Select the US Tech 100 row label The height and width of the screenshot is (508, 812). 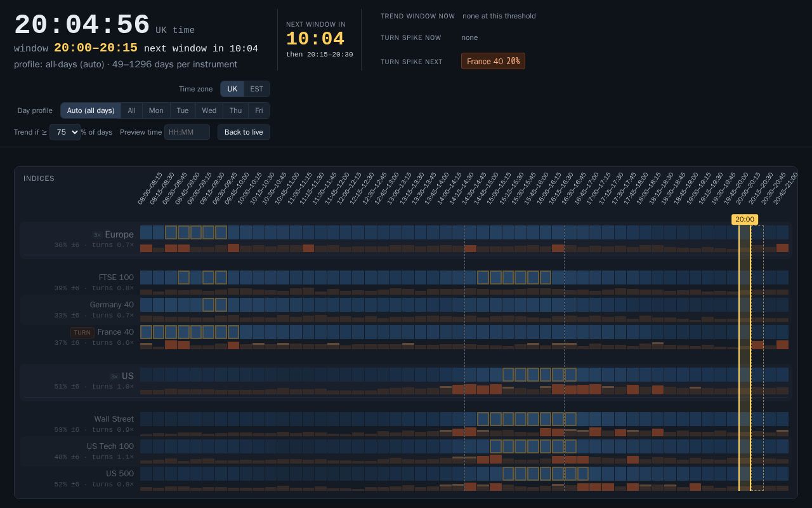(110, 446)
